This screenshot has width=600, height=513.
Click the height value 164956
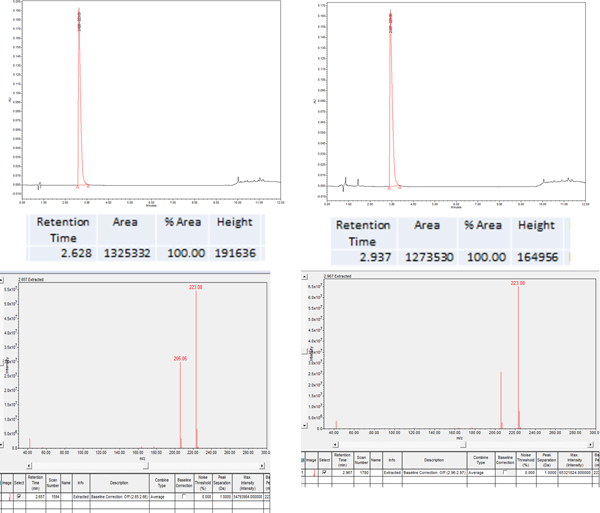537,257
